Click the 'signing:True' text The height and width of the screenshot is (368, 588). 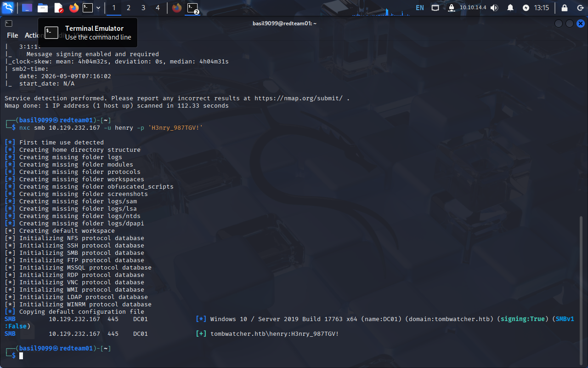coord(522,319)
